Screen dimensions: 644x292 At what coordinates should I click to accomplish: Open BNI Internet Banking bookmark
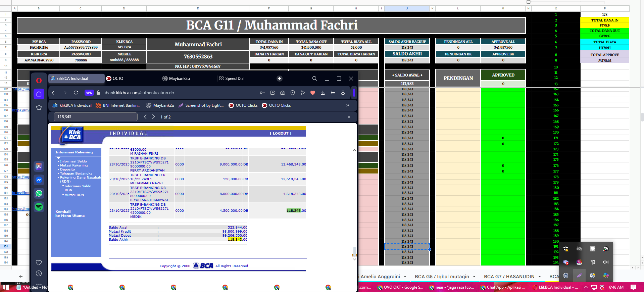[118, 105]
